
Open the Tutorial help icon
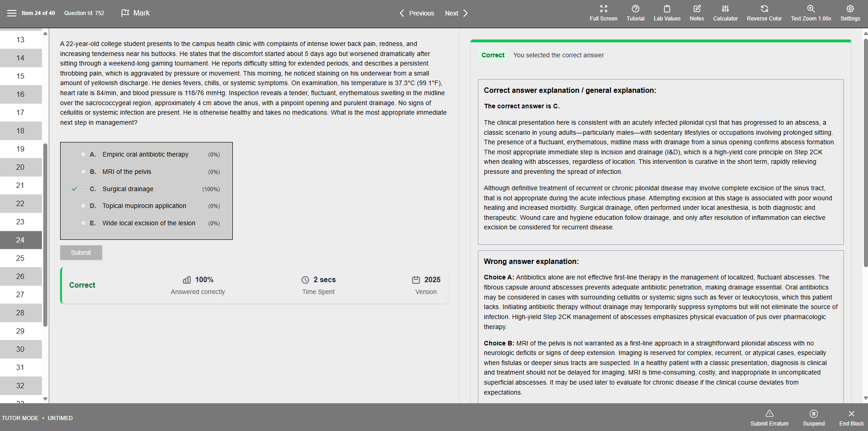pyautogui.click(x=635, y=13)
